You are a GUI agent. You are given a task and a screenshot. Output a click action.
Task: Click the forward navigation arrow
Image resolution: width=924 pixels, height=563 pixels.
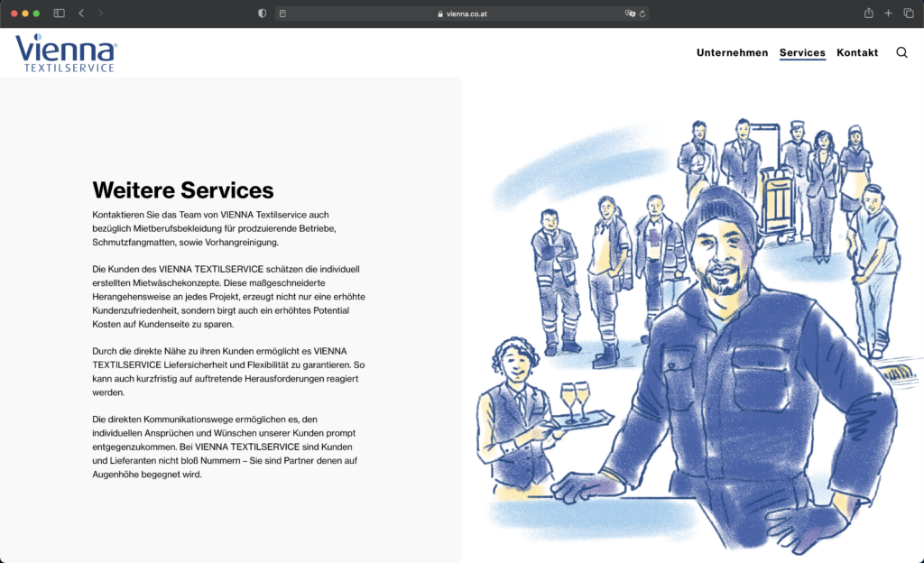100,14
